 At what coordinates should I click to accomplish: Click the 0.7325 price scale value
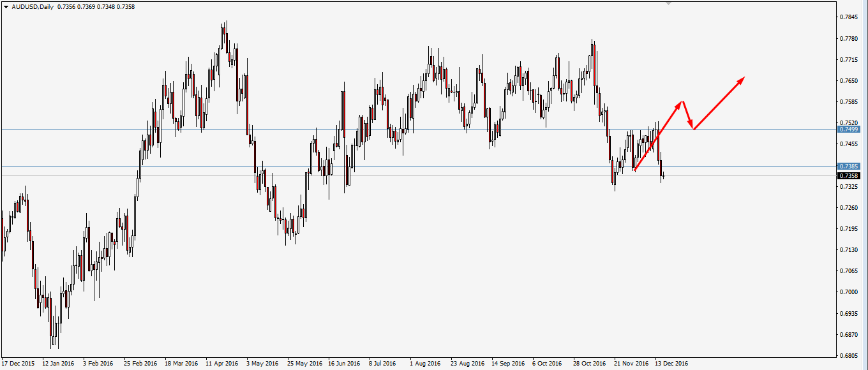point(849,186)
